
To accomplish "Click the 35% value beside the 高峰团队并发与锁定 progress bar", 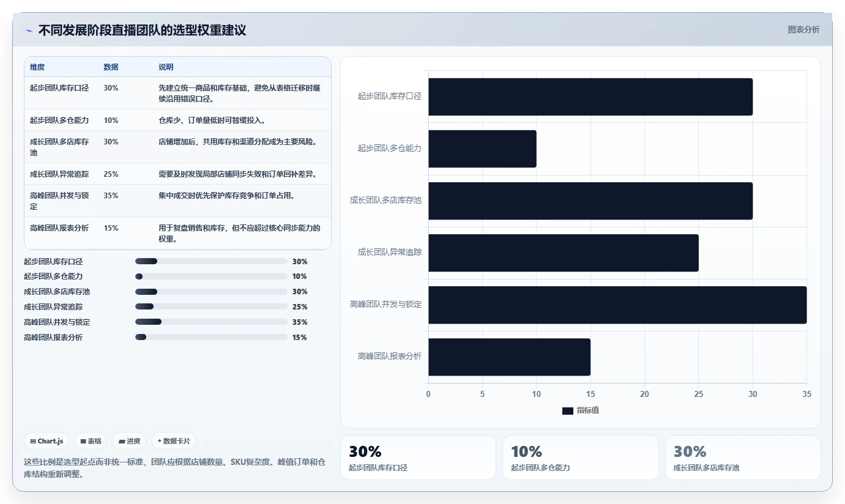I will pyautogui.click(x=300, y=322).
